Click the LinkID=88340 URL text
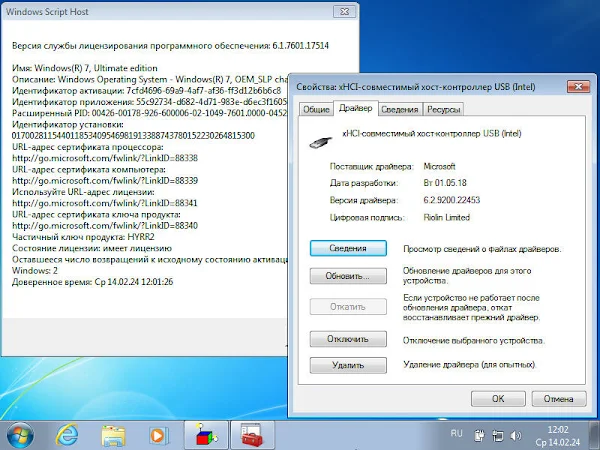 (x=105, y=226)
